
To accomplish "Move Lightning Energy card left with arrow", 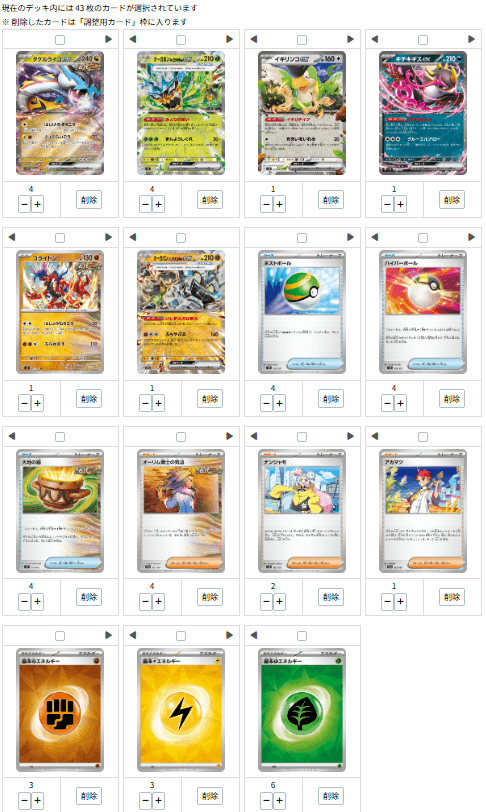I will click(x=133, y=635).
